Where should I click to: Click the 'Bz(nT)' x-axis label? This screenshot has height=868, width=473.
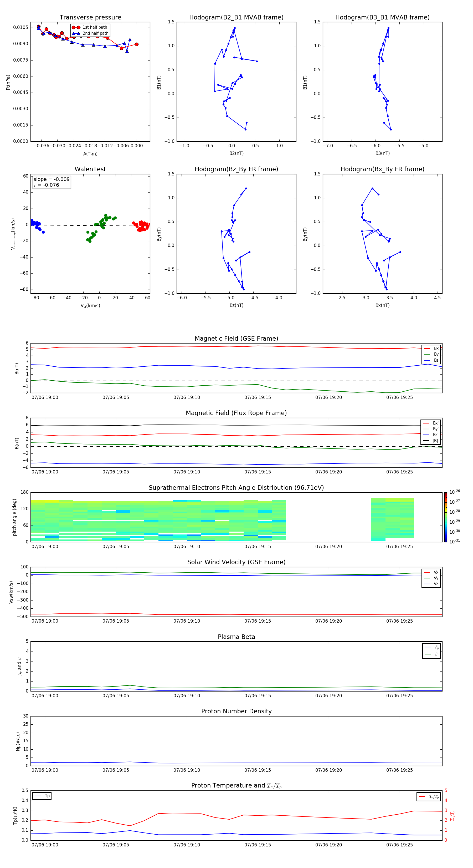pos(236,305)
